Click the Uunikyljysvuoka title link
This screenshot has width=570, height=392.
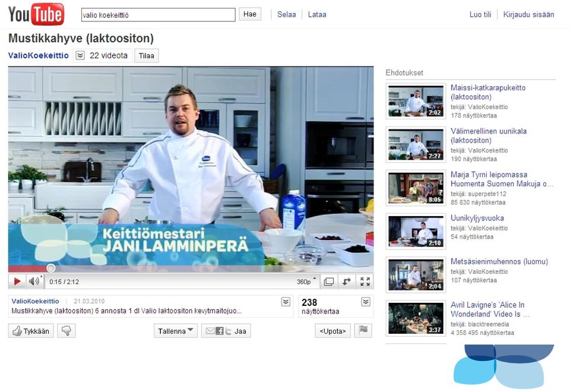[477, 218]
